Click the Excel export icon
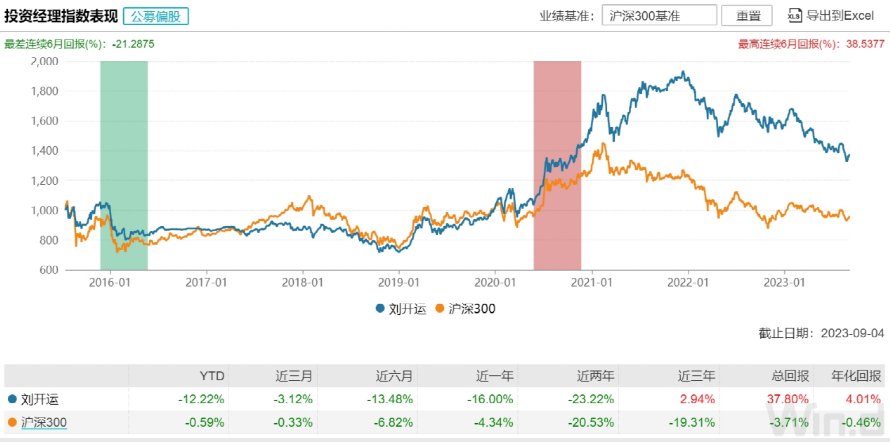The height and width of the screenshot is (442, 890). (795, 16)
